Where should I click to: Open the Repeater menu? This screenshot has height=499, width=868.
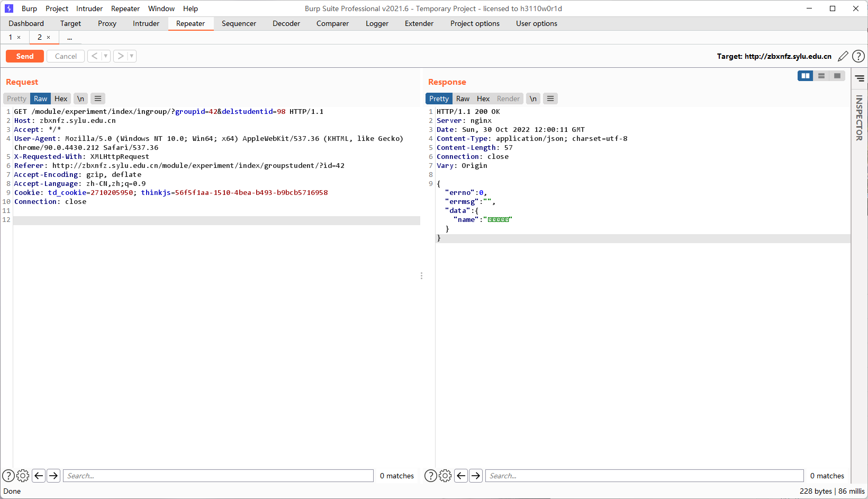point(125,8)
